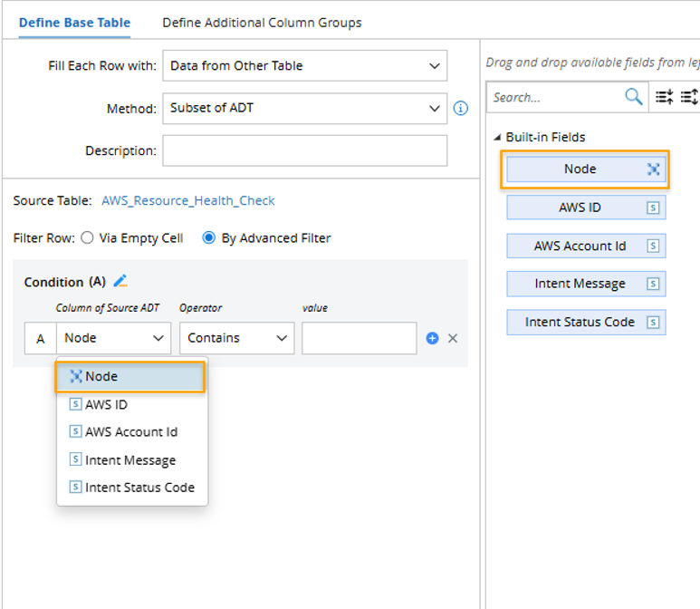The height and width of the screenshot is (609, 700).
Task: Select the By Advanced Filter radio button
Action: coord(209,238)
